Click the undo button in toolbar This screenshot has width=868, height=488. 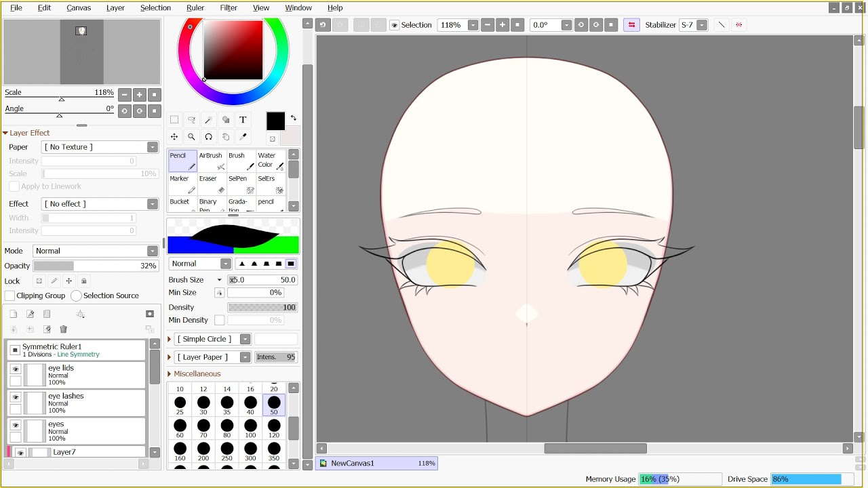pos(323,24)
